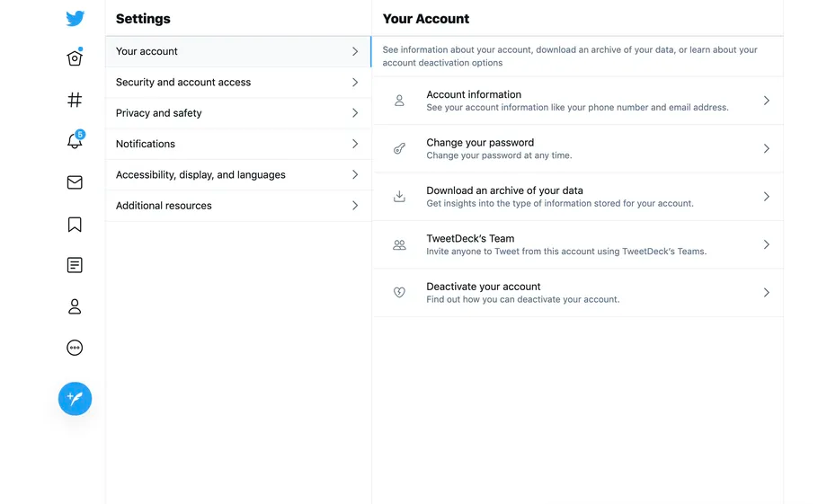Click the Twitter bird logo
Viewport: 827px width, 504px height.
pos(75,19)
